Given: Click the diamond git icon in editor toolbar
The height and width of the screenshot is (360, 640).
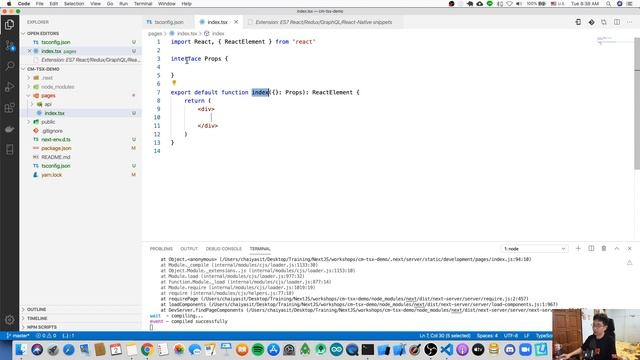Looking at the screenshot, I should (x=591, y=22).
